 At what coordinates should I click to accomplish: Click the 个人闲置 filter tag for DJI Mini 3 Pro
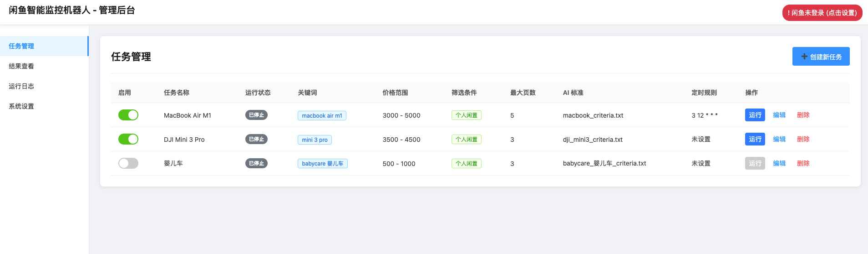point(466,140)
